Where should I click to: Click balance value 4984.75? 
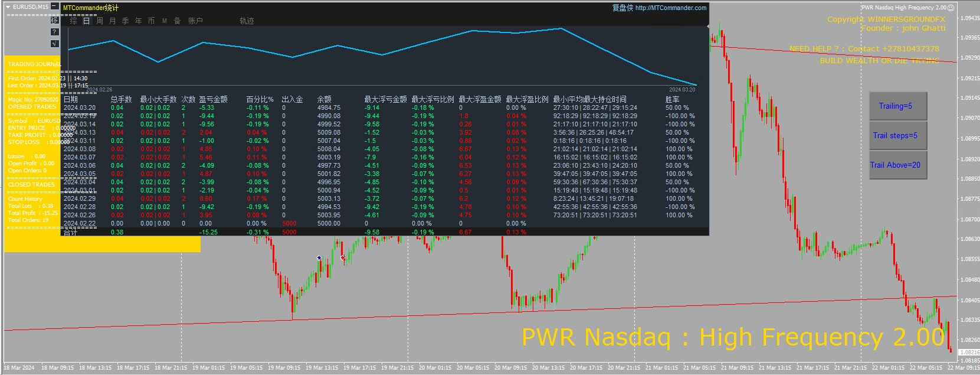329,107
